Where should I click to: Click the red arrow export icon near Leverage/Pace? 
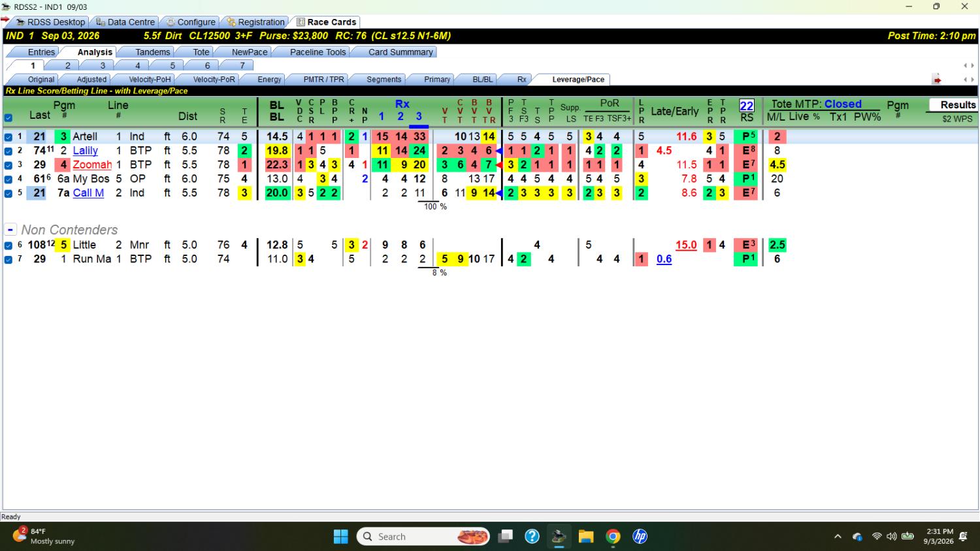[937, 80]
